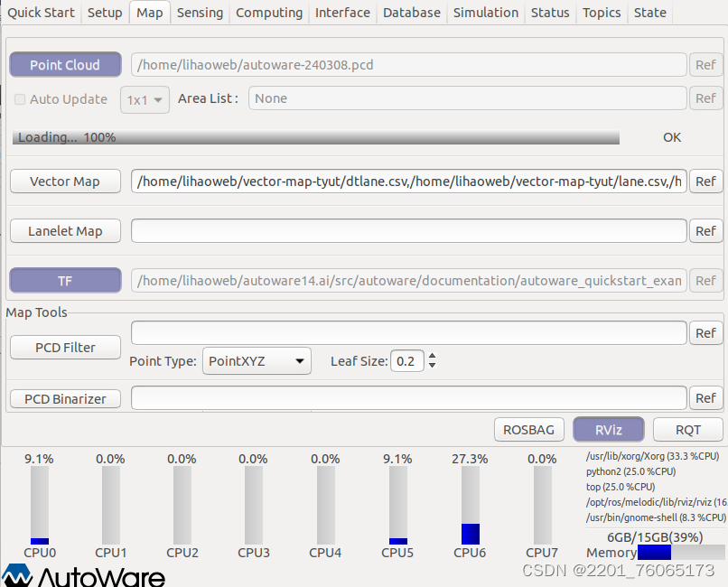This screenshot has height=587, width=728.
Task: Run the PCD Binarizer tool
Action: 65,398
